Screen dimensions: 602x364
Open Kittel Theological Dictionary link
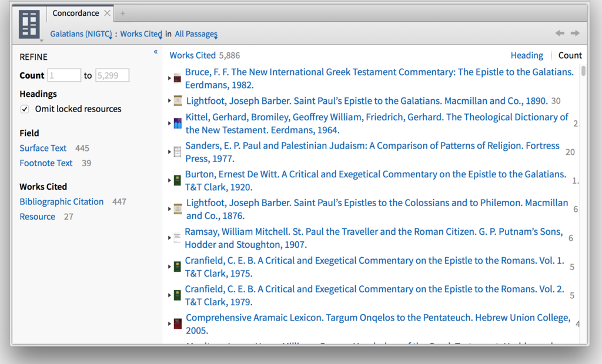coord(377,123)
